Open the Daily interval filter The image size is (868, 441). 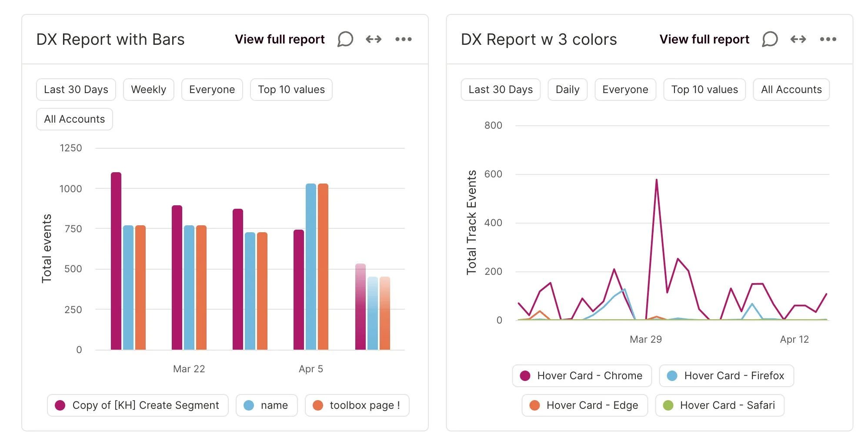click(568, 90)
